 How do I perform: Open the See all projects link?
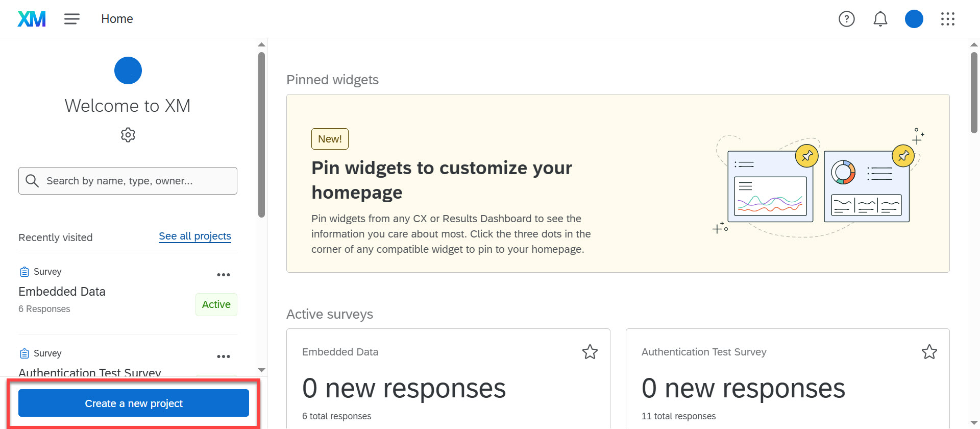coord(194,236)
